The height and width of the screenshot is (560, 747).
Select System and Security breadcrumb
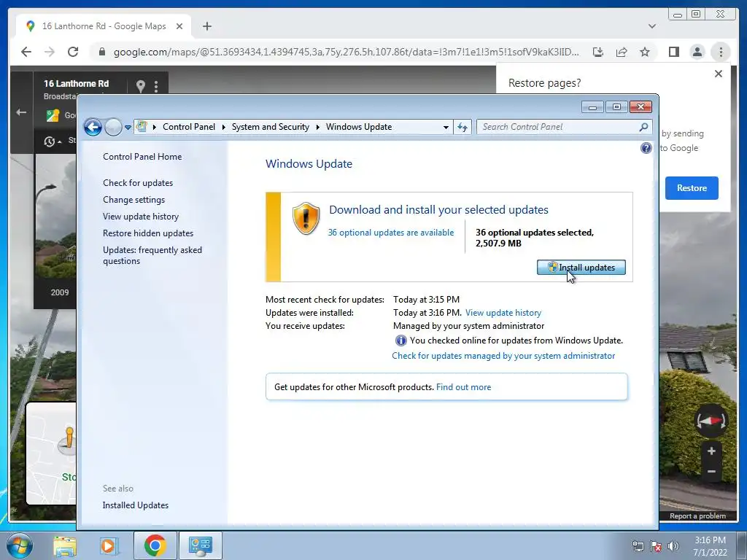(x=270, y=127)
